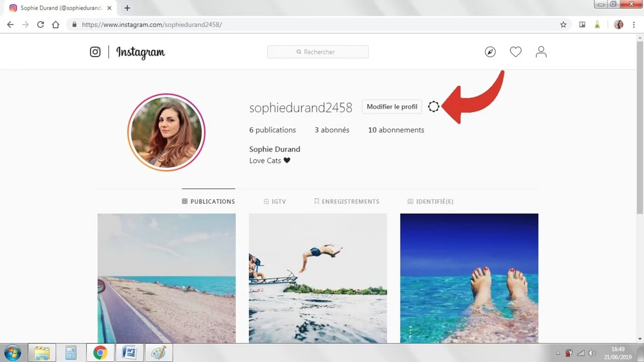Click the volume speaker tray icon
Screen dimensions: 644x362
tap(592, 353)
